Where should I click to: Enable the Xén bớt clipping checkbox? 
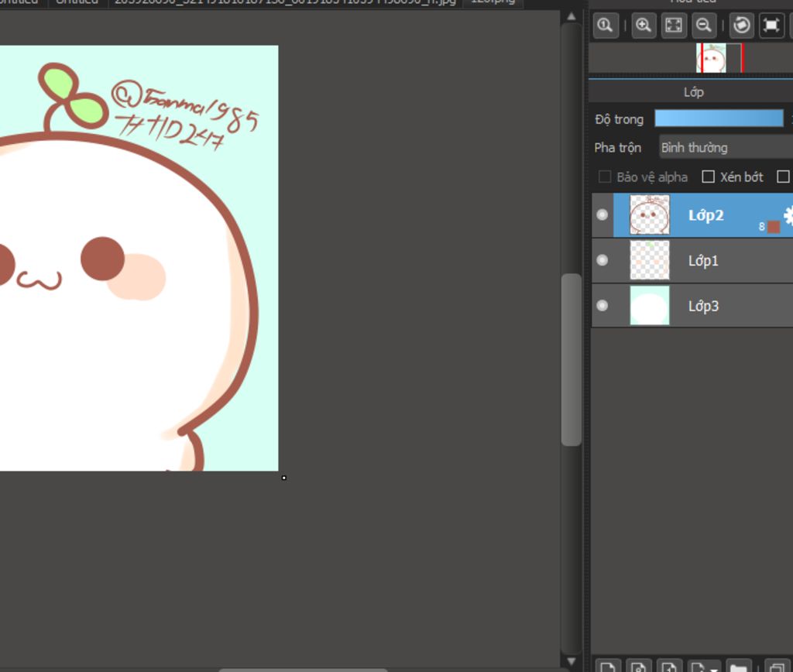[x=708, y=177]
